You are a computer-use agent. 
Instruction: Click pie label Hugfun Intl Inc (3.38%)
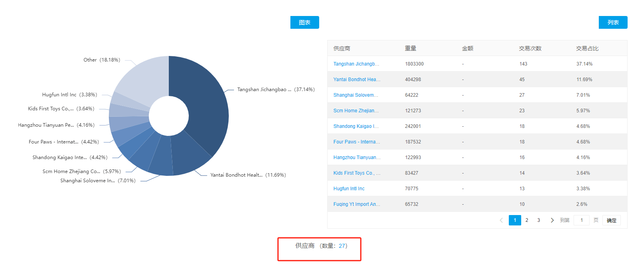click(70, 95)
